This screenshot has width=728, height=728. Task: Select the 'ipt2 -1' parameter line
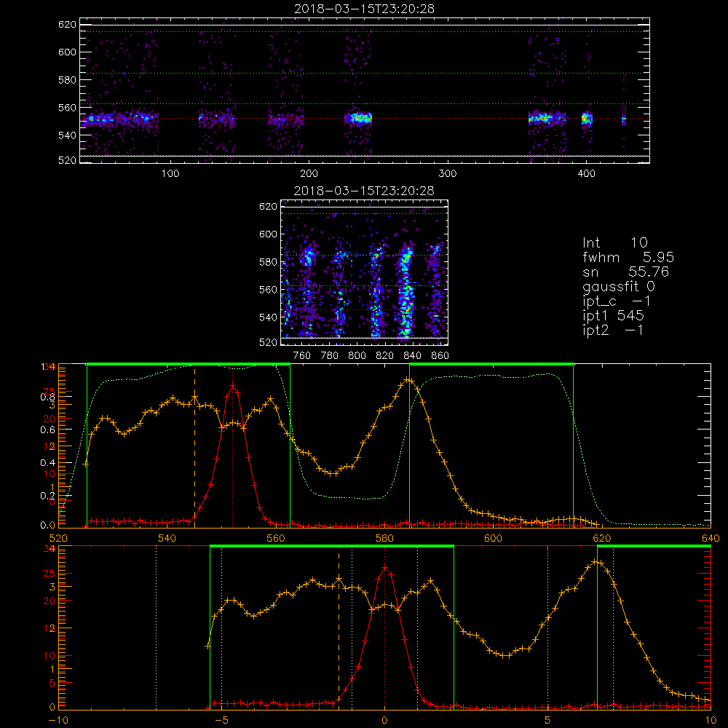point(613,331)
